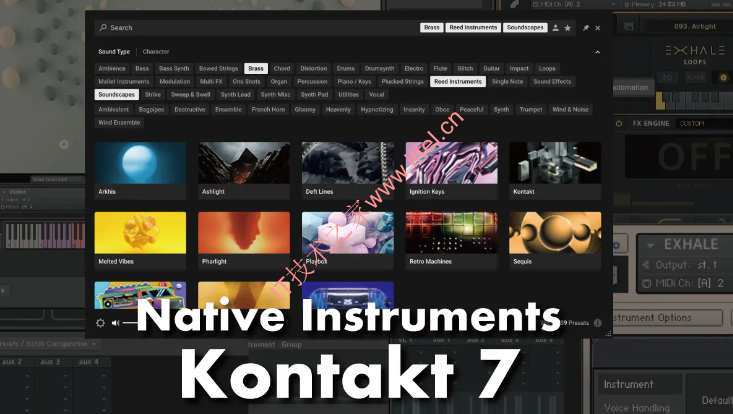Select the Heavenly character tag

[x=338, y=109]
